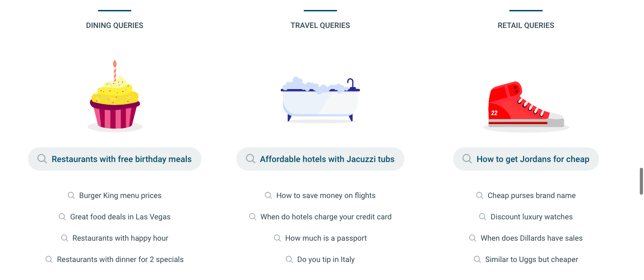The width and height of the screenshot is (644, 280).
Task: Select When does Dillards have sales
Action: pyautogui.click(x=532, y=238)
